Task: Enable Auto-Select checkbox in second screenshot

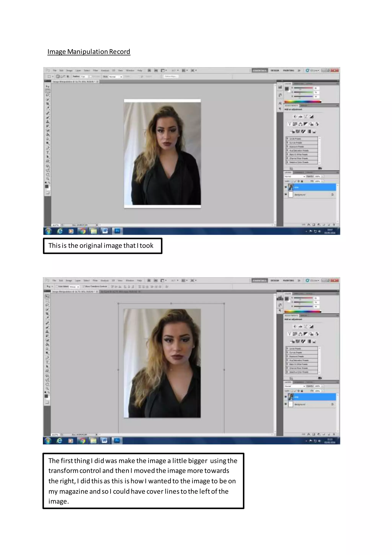Action: tap(57, 287)
